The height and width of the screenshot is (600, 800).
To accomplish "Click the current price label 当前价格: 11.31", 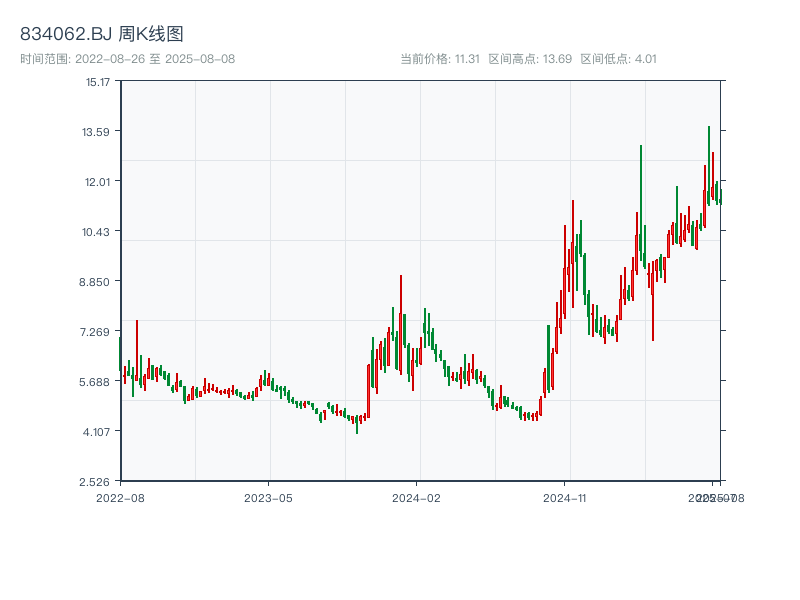I will pos(440,59).
